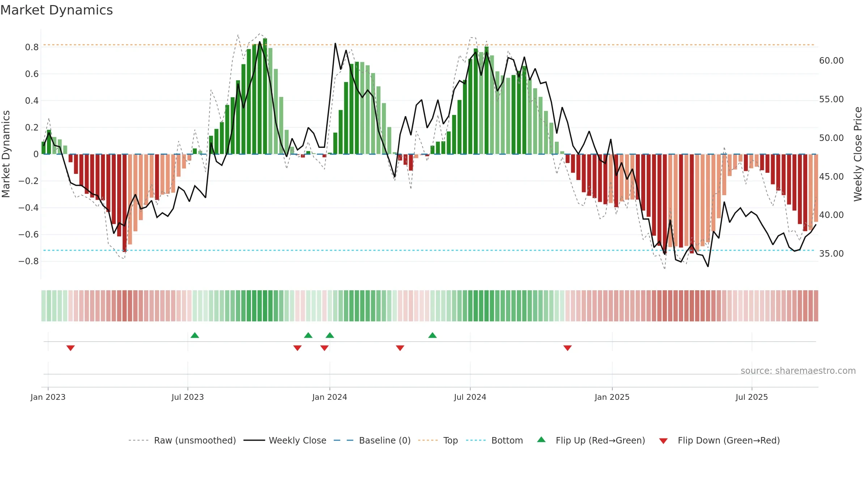Click the cyan dotted Bottom threshold line
This screenshot has width=868, height=488.
(429, 250)
